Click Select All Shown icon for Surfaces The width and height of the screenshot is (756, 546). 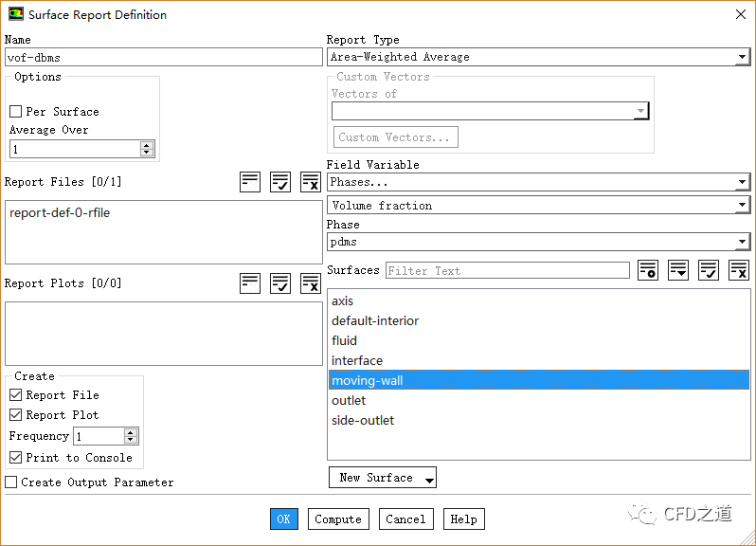[708, 270]
